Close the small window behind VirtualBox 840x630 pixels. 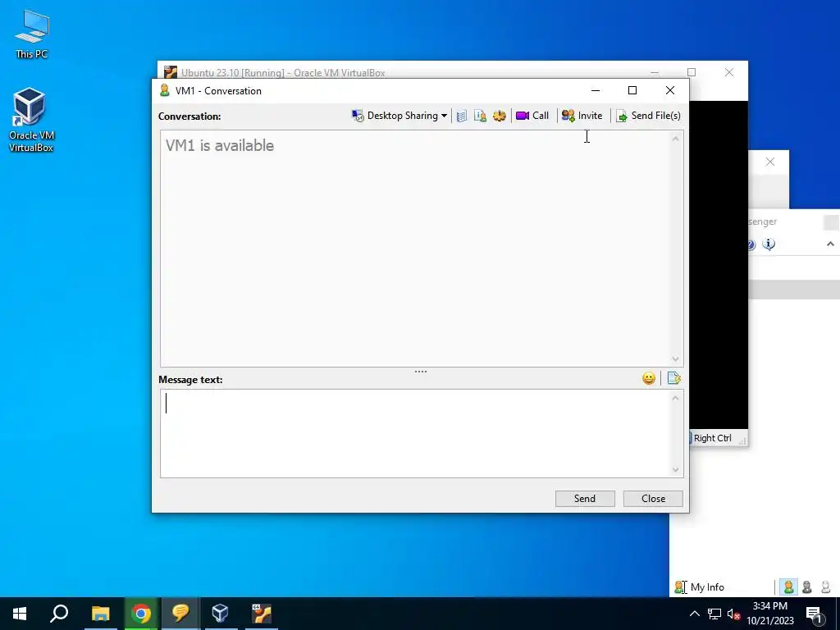click(x=769, y=162)
